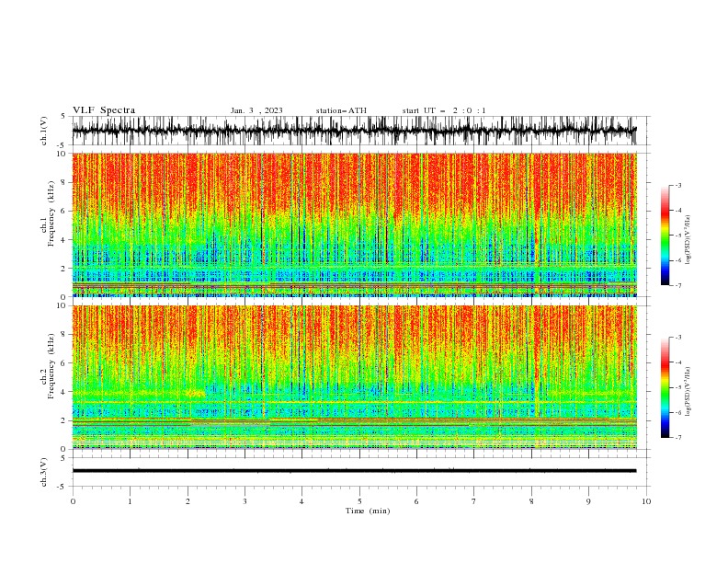Click the 'start UT = 2 :0 :1' text
This screenshot has height=563, width=728.
(x=444, y=110)
